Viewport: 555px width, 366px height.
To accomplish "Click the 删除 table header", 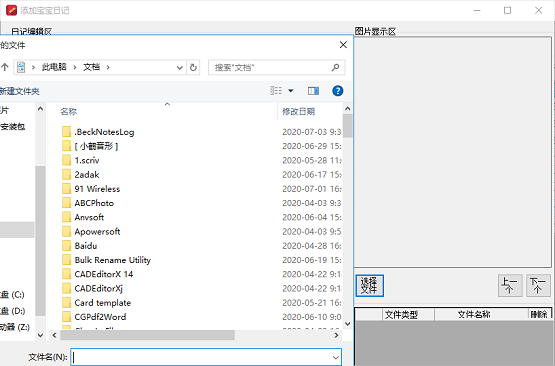I will [539, 314].
